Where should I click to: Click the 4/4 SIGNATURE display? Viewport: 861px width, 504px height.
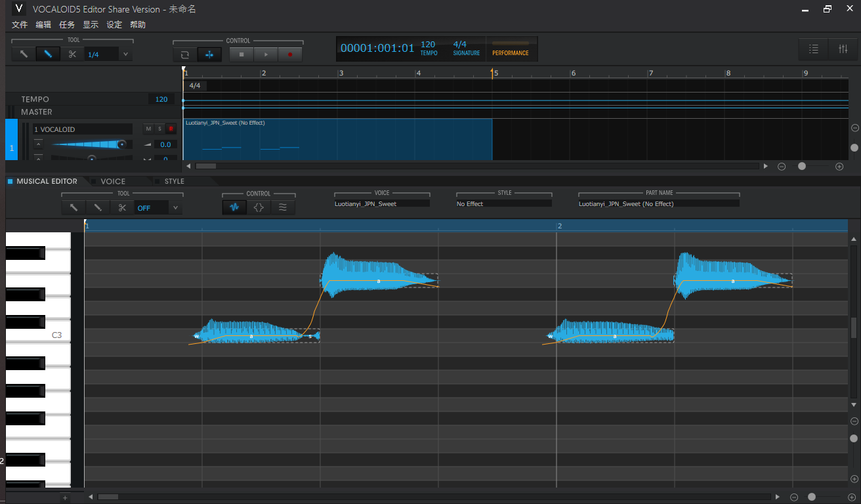click(466, 49)
